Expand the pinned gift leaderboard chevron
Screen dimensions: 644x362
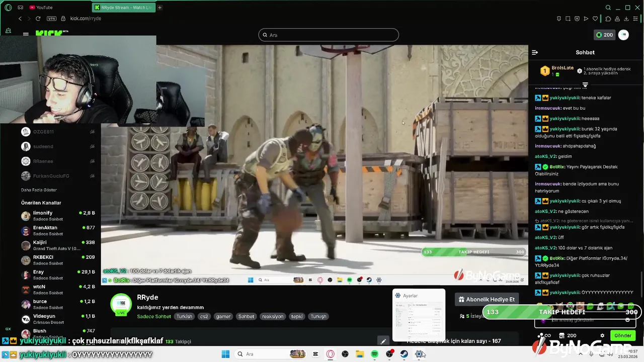point(585,84)
